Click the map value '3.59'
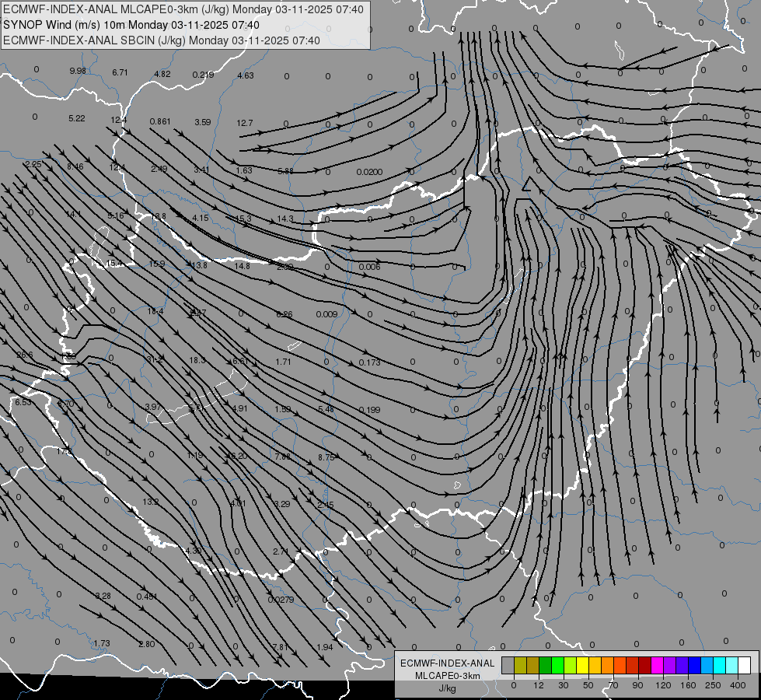Viewport: 761px width, 700px height. click(x=203, y=122)
